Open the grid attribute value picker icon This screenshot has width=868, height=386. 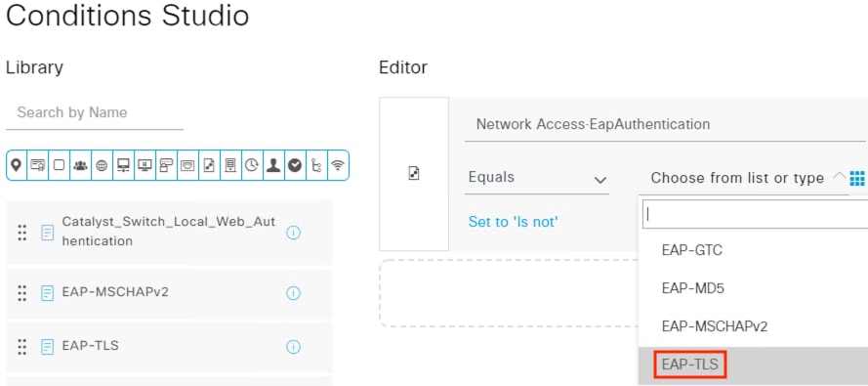857,178
